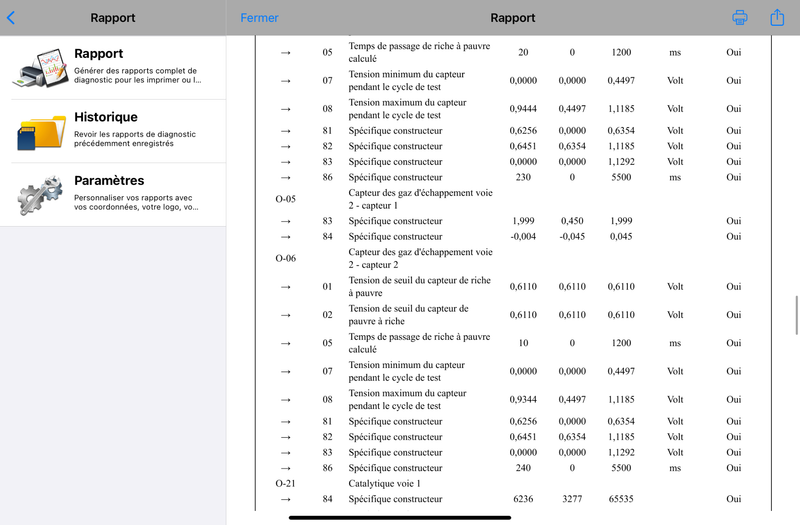Image resolution: width=800 pixels, height=525 pixels.
Task: Click the O-05 test identifier
Action: 285,198
